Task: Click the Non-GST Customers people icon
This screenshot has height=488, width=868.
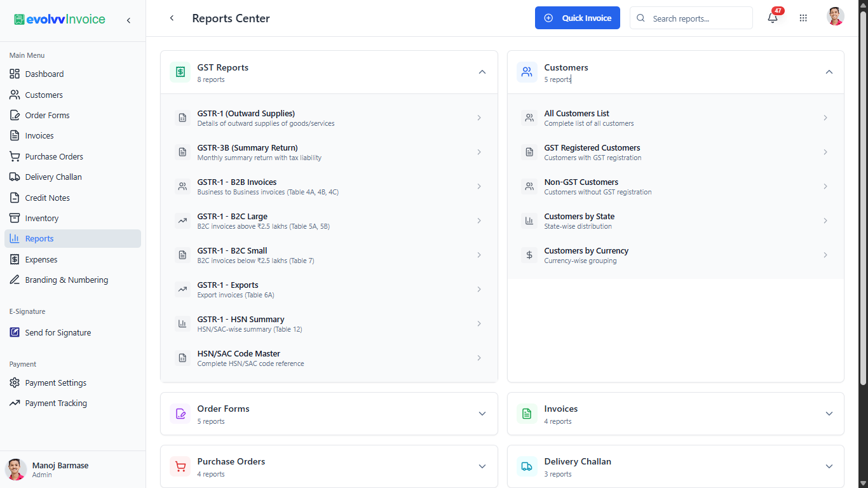Action: pos(529,186)
